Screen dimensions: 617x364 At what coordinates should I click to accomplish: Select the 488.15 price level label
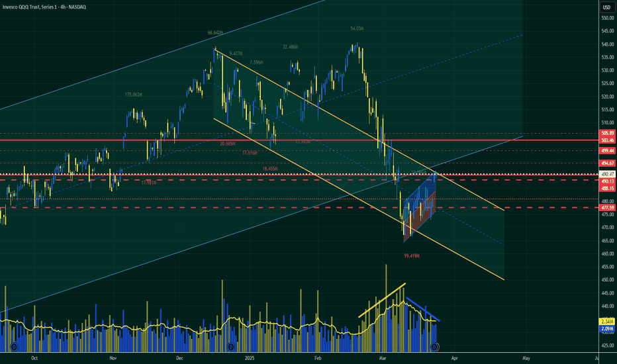pos(608,189)
